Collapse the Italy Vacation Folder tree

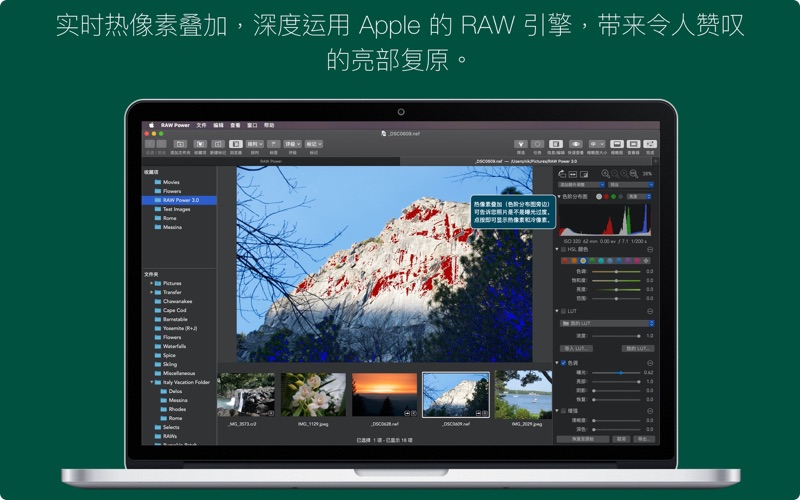[152, 381]
